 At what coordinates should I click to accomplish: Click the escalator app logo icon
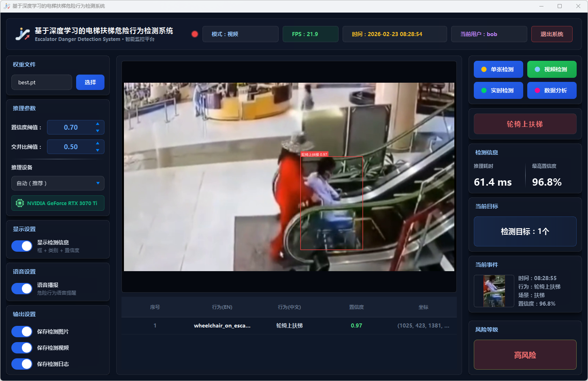pyautogui.click(x=23, y=34)
